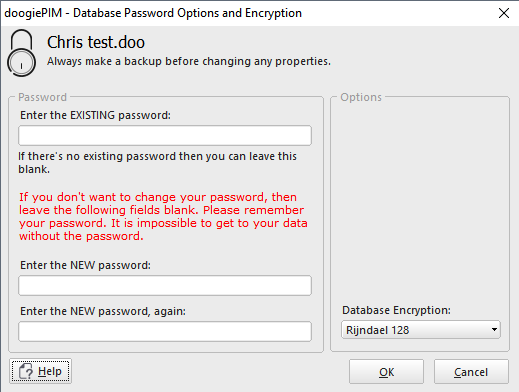The height and width of the screenshot is (392, 519).
Task: Expand the encryption list using the dropdown arrow
Action: (x=494, y=330)
